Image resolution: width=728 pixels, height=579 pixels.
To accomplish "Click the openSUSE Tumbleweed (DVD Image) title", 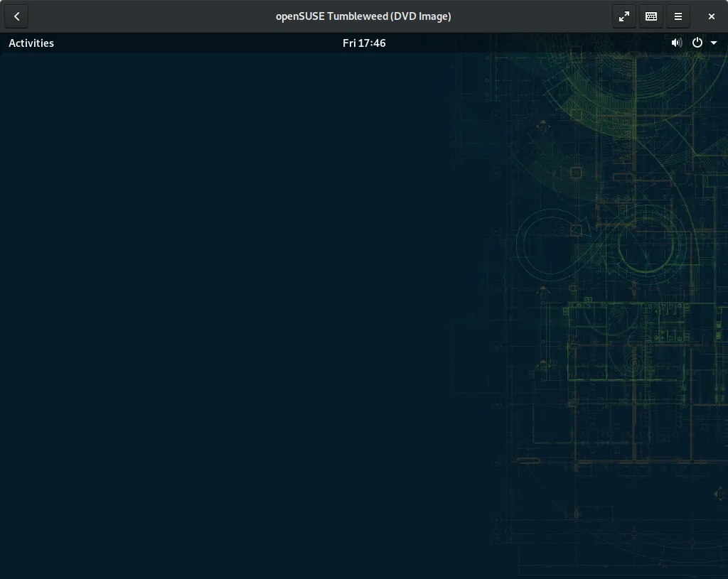I will click(363, 16).
